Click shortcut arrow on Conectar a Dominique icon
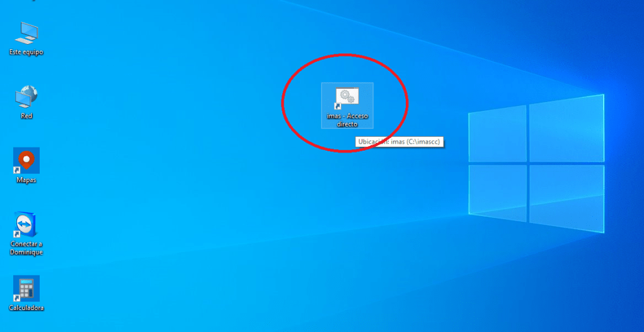The image size is (644, 332). (x=17, y=234)
